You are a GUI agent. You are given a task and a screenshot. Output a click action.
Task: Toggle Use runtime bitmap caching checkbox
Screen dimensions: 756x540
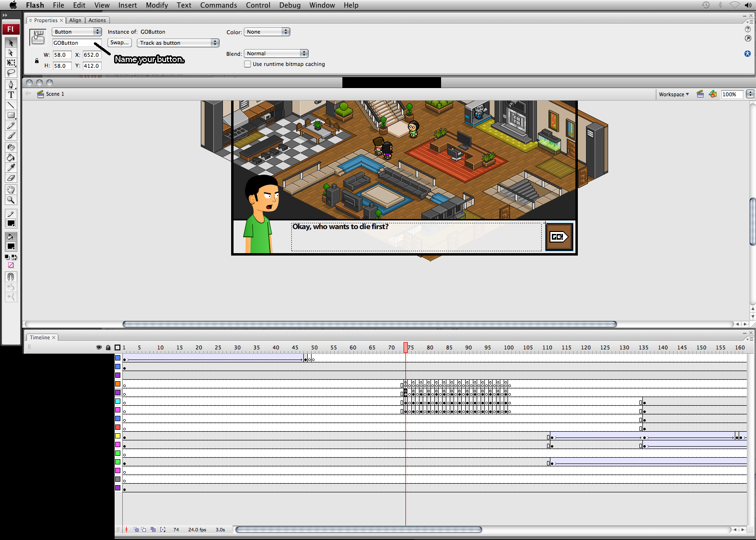coord(248,64)
